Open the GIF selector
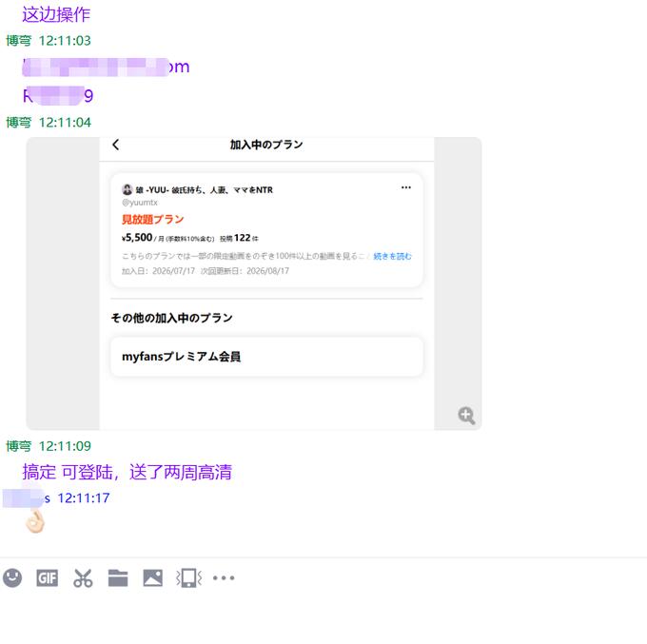The width and height of the screenshot is (647, 644). [x=47, y=578]
